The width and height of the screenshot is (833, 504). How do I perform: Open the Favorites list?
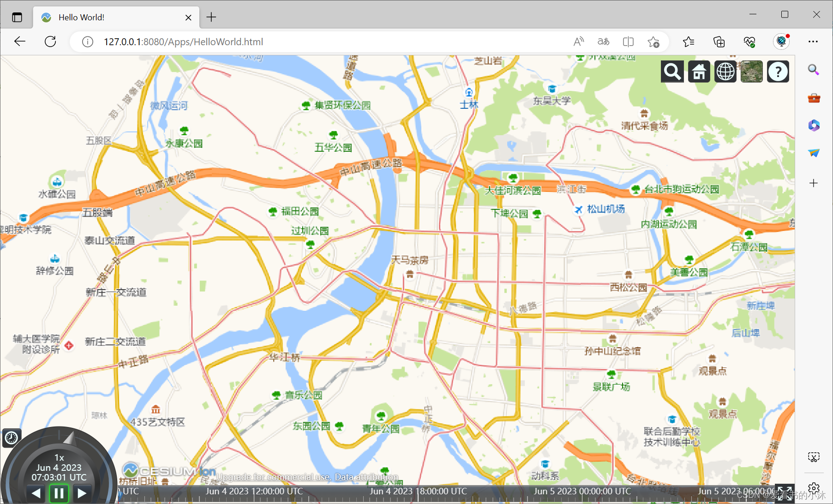click(x=689, y=42)
